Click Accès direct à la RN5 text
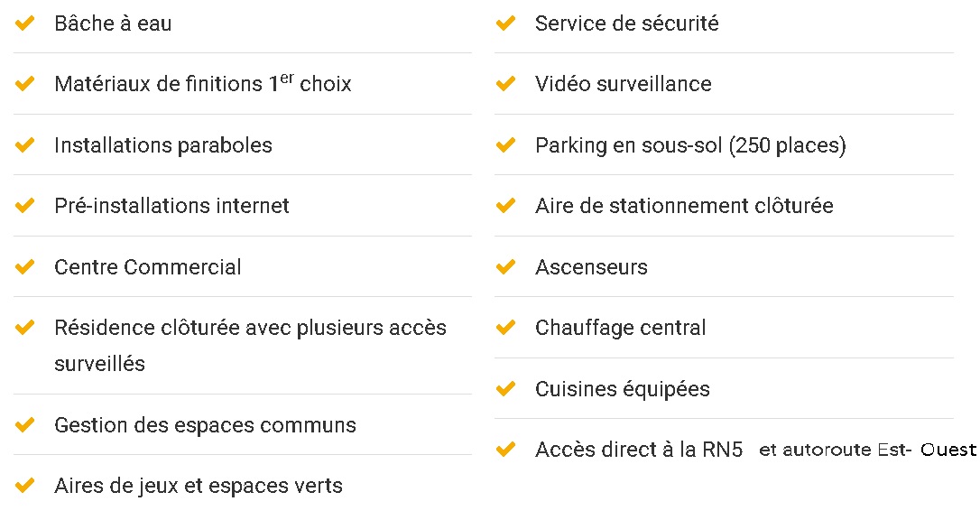The width and height of the screenshot is (980, 520). tap(639, 450)
